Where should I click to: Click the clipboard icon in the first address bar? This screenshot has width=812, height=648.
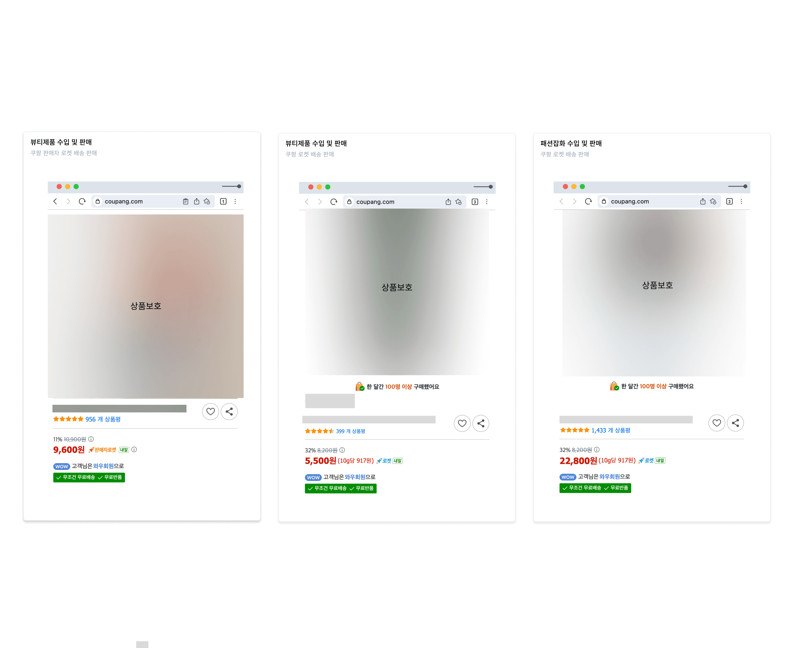[185, 202]
